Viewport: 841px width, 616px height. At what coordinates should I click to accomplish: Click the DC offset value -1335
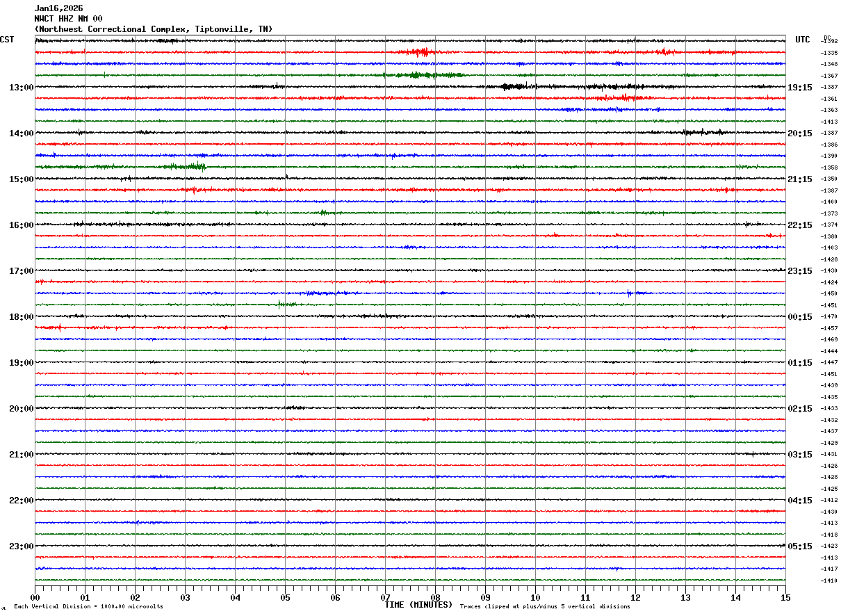pos(828,53)
